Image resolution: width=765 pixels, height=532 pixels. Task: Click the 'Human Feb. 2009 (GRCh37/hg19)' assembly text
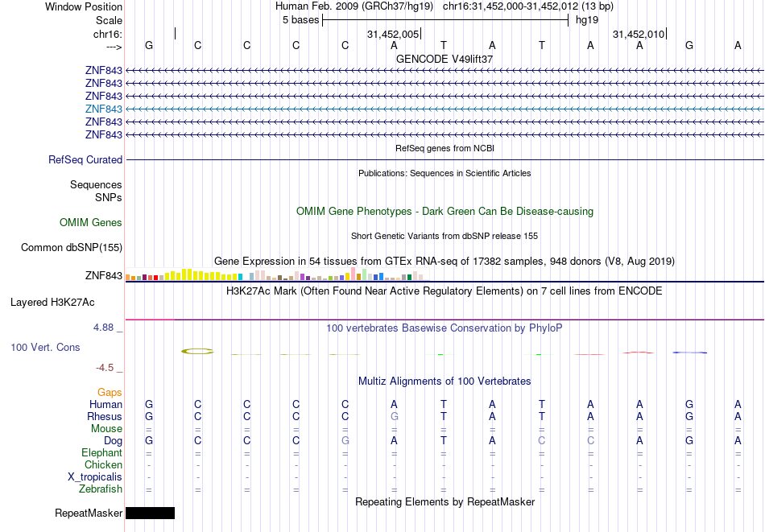(354, 6)
